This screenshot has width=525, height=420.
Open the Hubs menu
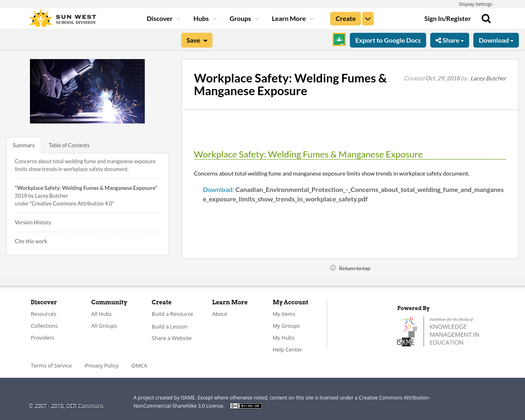204,18
